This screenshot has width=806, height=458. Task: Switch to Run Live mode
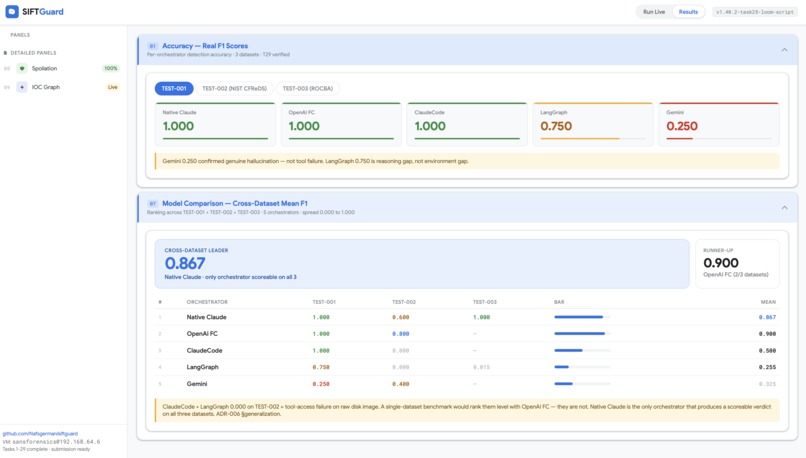click(654, 12)
